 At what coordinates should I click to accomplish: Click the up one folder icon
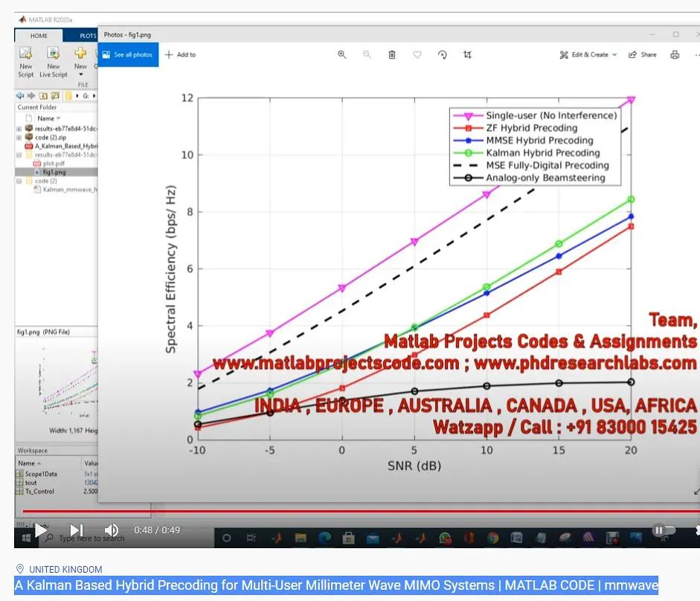tap(43, 95)
